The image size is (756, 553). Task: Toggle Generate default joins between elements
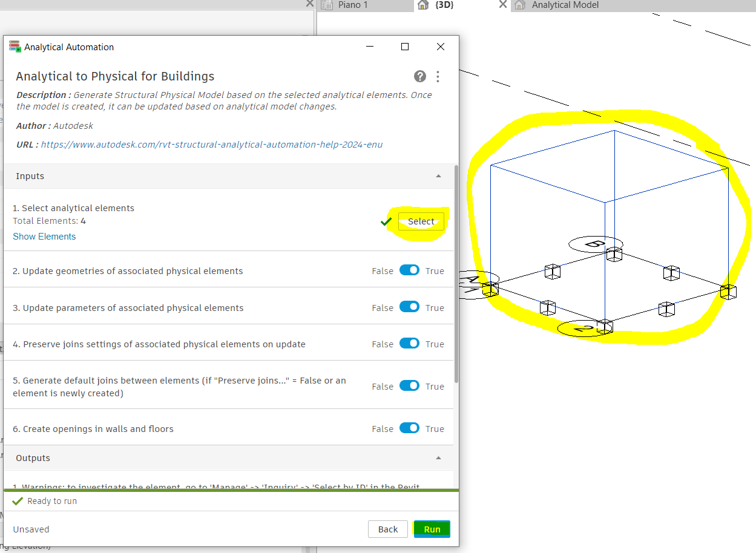409,386
